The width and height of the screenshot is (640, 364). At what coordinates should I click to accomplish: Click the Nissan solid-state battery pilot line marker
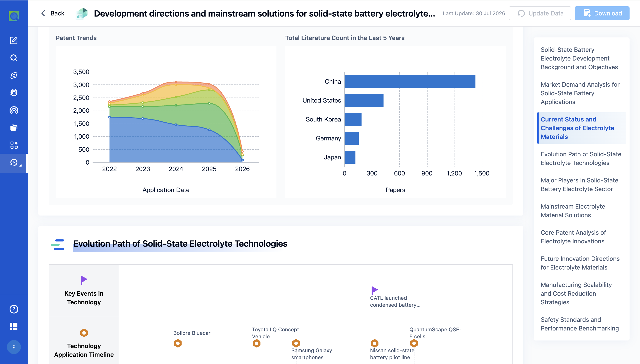[374, 343]
